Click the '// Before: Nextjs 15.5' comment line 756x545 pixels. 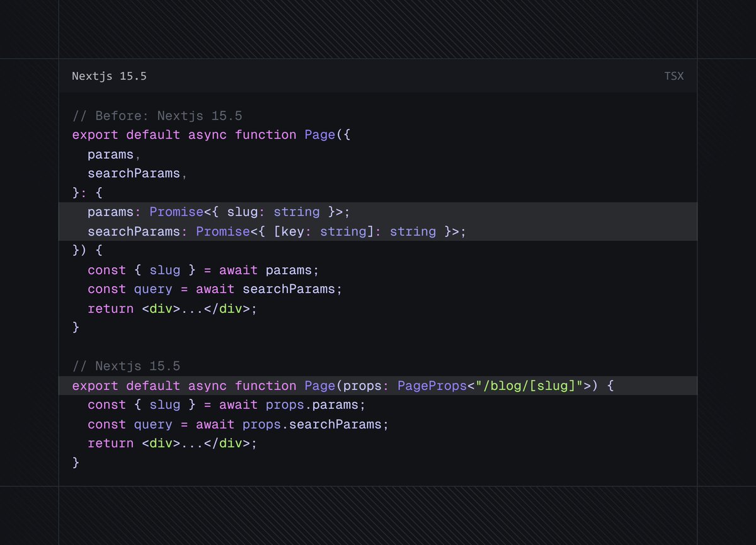[x=157, y=116]
